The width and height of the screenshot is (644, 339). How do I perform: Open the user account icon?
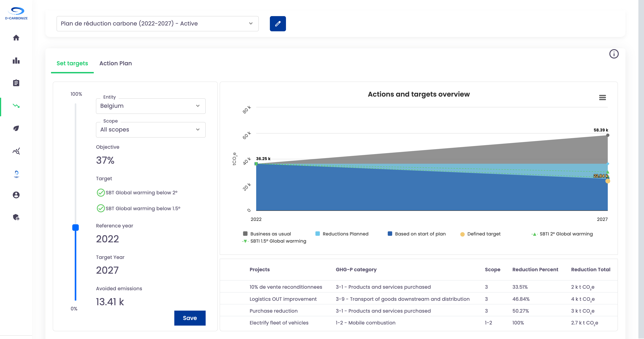[x=16, y=195]
